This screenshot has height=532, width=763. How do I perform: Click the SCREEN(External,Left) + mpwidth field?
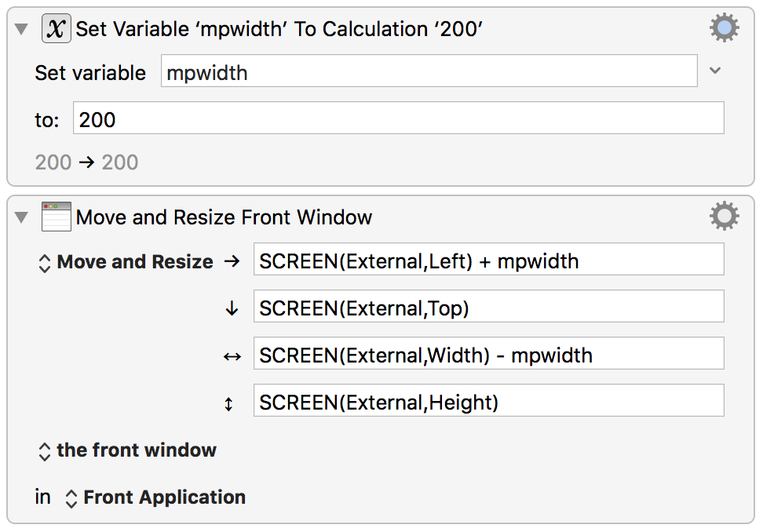[x=488, y=259]
